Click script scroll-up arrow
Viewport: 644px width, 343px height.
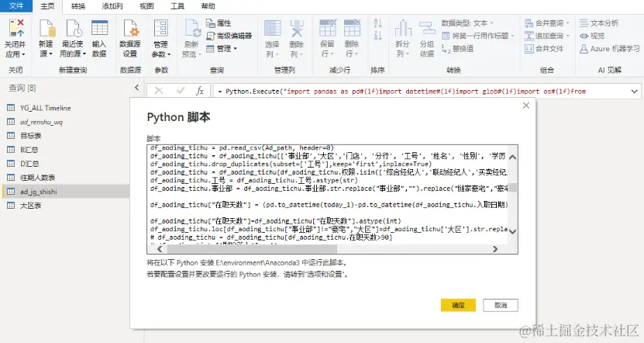pyautogui.click(x=512, y=157)
